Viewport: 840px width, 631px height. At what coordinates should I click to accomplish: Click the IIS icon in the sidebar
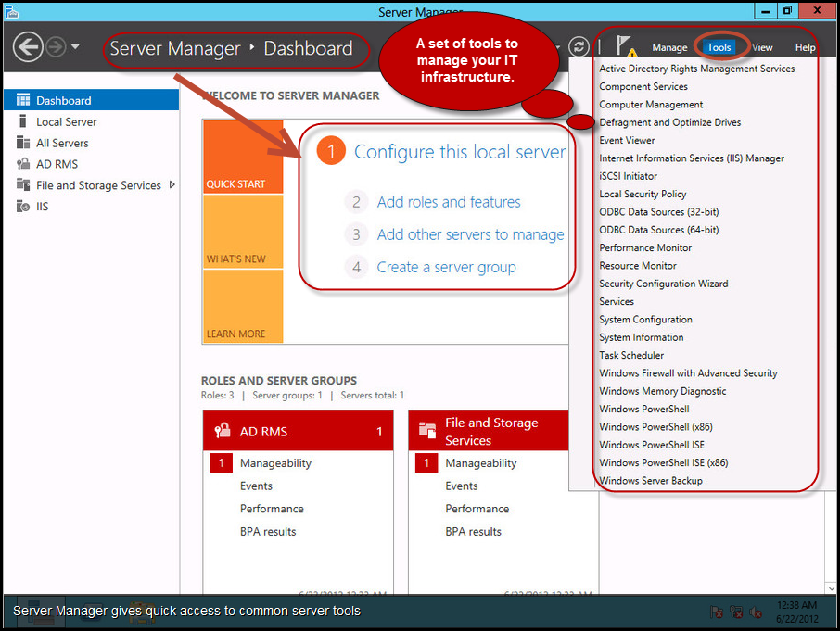pos(23,206)
